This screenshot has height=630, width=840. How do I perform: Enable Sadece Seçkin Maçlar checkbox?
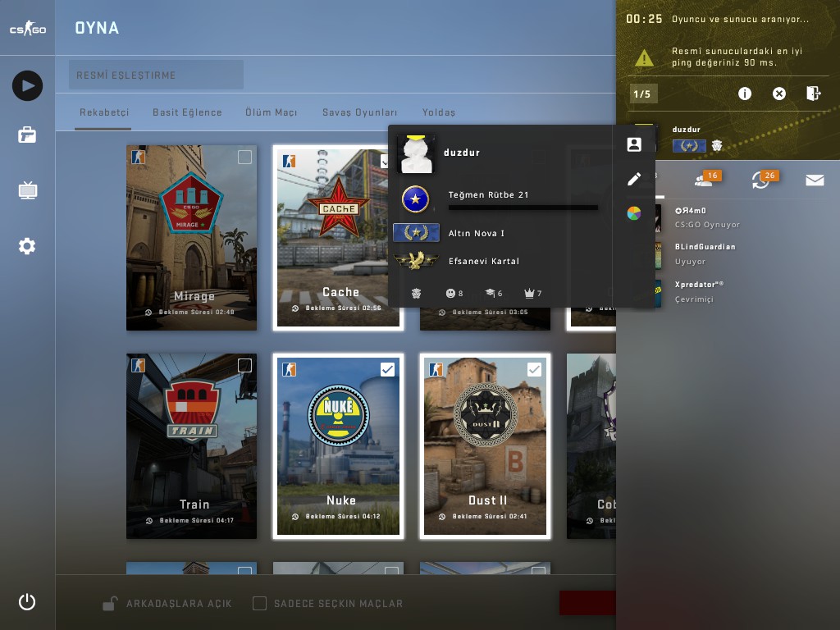259,603
